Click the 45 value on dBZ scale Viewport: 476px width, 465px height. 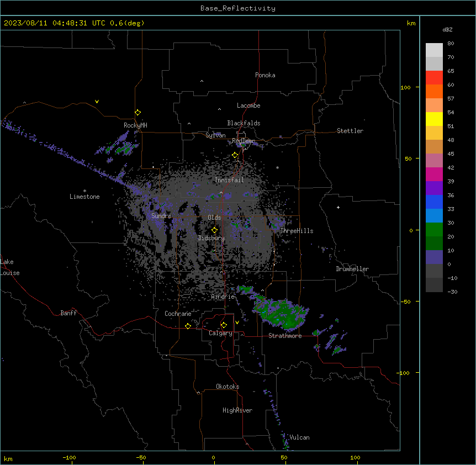pos(451,154)
